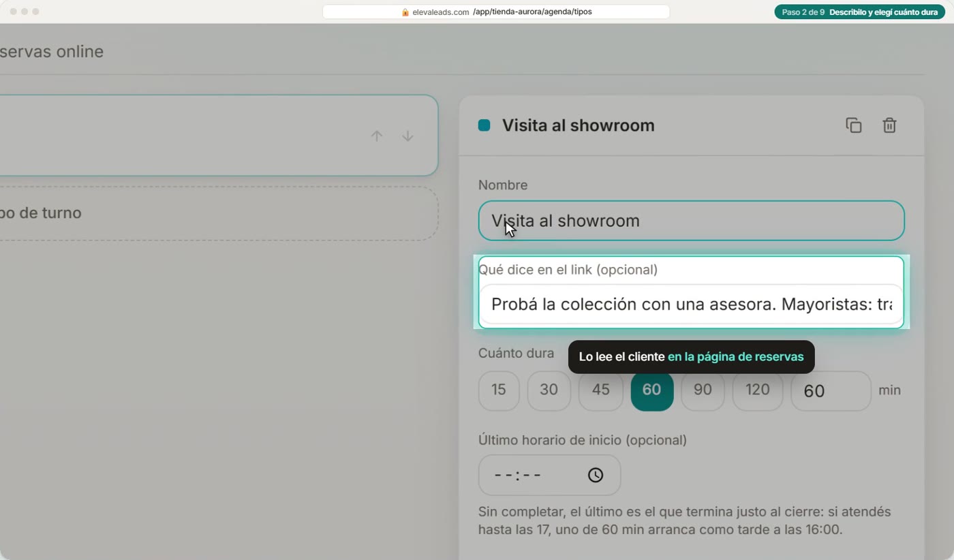Image resolution: width=954 pixels, height=560 pixels.
Task: Click the Paso 2 de 9 badge
Action: click(x=860, y=12)
